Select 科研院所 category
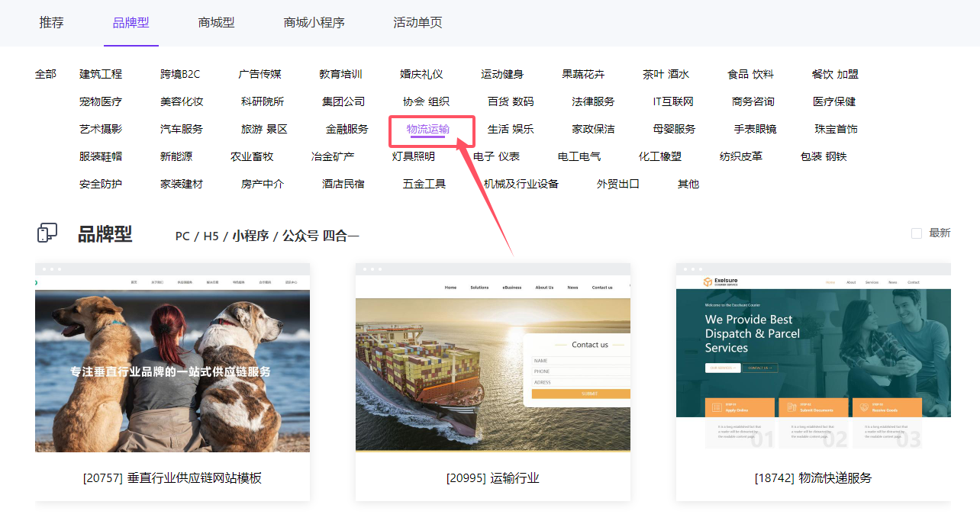980x524 pixels. 263,101
